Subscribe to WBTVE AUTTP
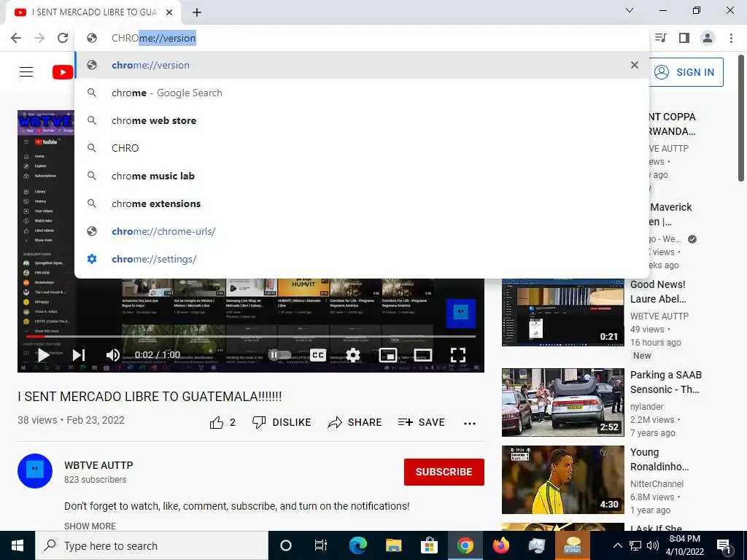 [x=444, y=472]
